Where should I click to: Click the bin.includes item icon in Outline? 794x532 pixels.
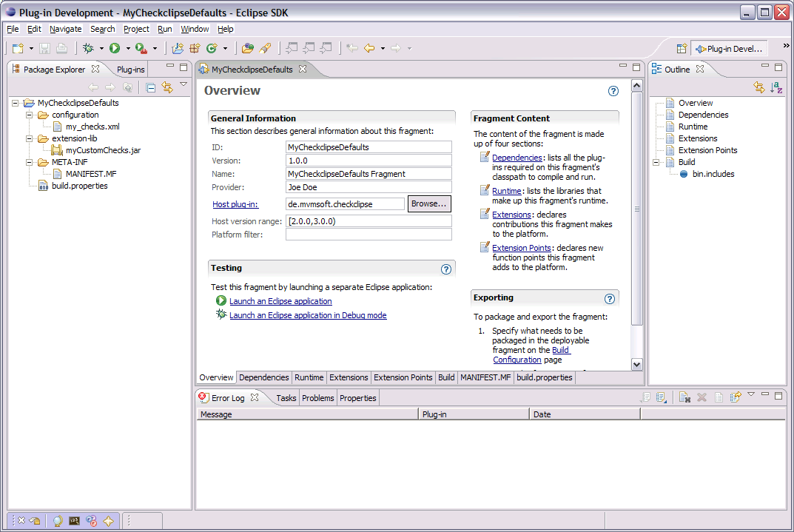[x=684, y=174]
